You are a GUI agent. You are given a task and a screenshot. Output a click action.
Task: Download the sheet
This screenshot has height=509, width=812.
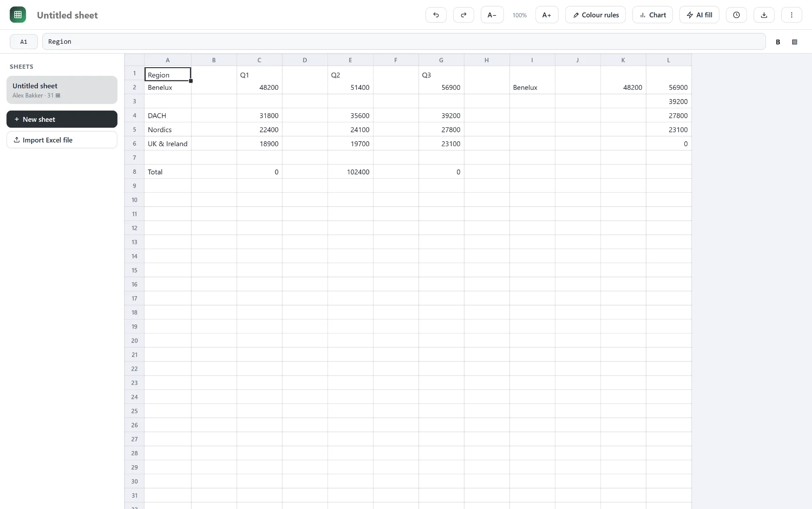coord(764,15)
